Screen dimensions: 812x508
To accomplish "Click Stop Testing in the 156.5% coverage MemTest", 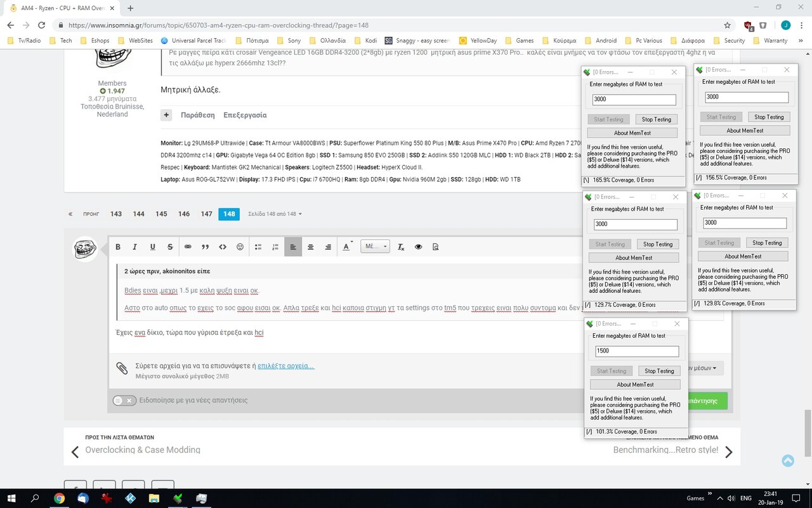I will pyautogui.click(x=769, y=117).
